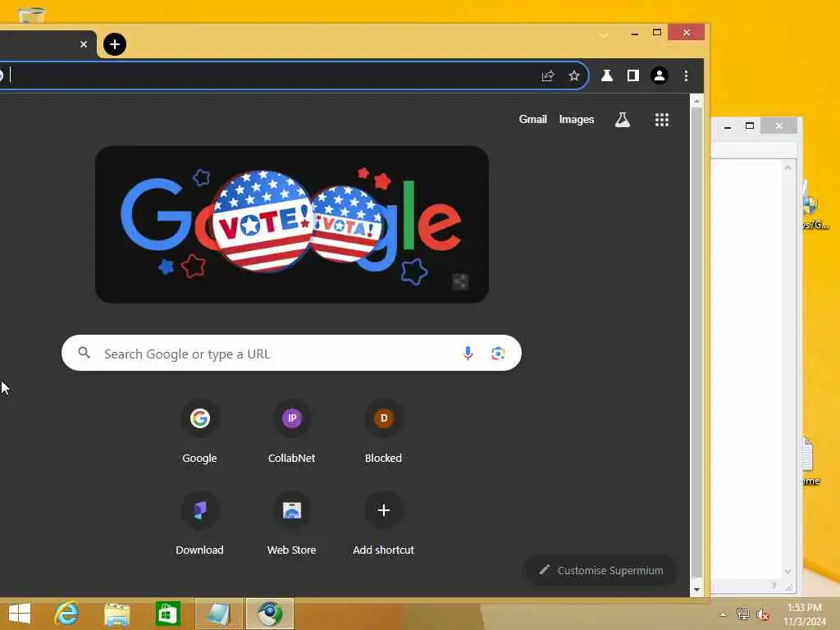Open the CollabNet shortcut tile

point(291,433)
